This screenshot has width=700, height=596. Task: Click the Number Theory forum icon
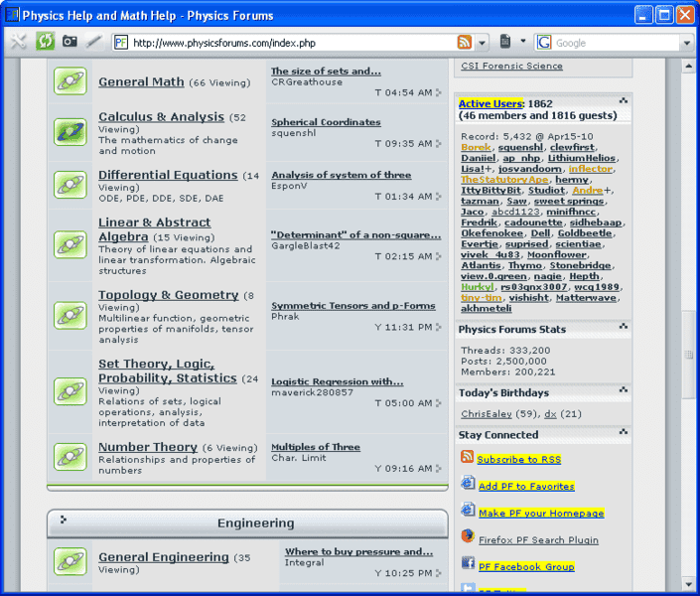pyautogui.click(x=70, y=456)
